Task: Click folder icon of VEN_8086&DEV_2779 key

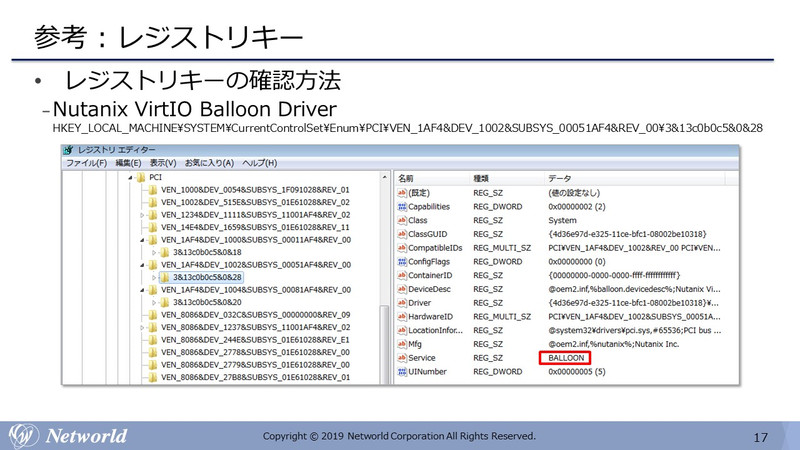Action: pos(153,365)
